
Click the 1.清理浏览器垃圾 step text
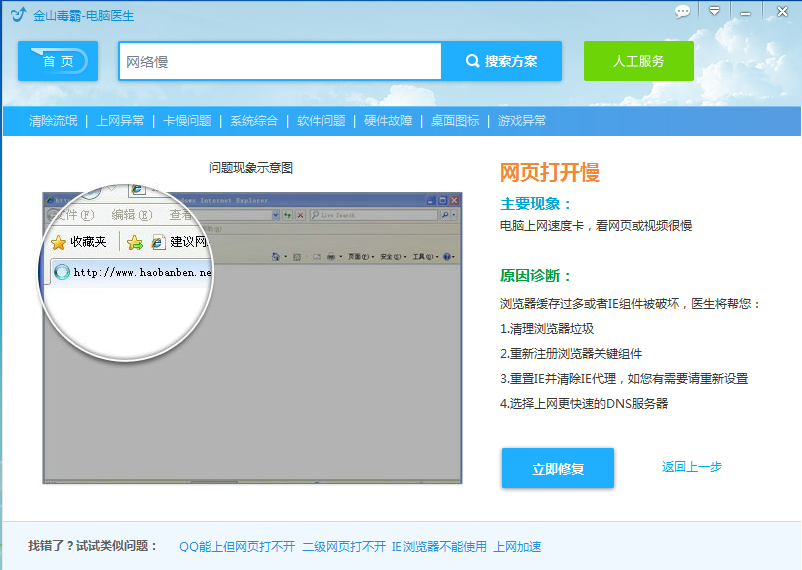tap(547, 328)
